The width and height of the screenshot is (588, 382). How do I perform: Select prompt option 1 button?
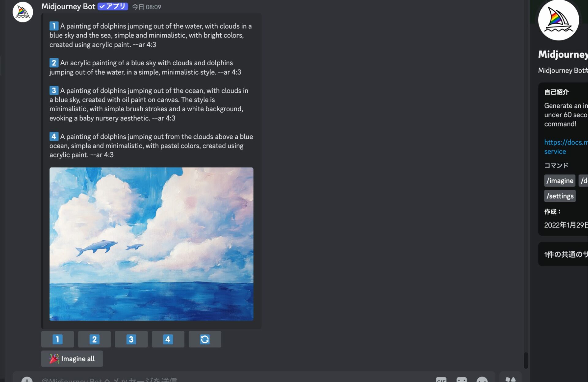58,339
